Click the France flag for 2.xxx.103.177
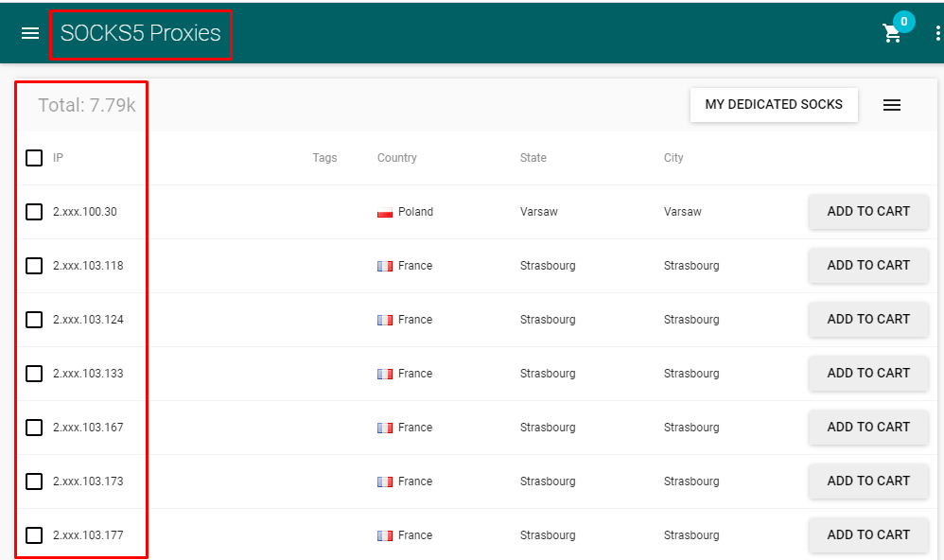Viewport: 944px width, 560px height. 385,535
